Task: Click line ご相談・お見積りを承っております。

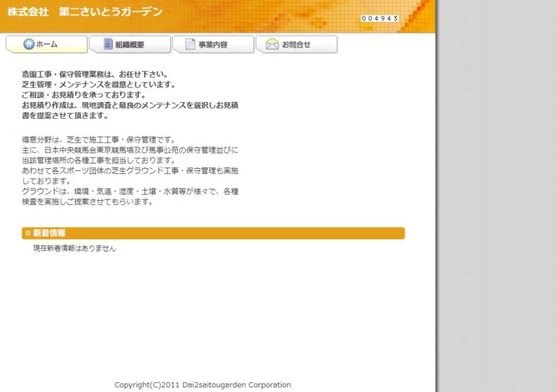Action: tap(84, 95)
